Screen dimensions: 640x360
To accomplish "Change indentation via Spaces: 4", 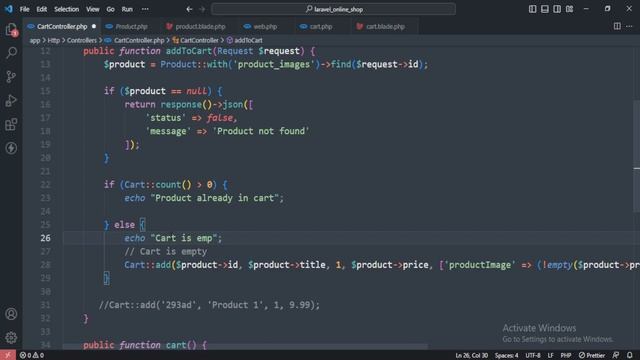I will tap(507, 355).
